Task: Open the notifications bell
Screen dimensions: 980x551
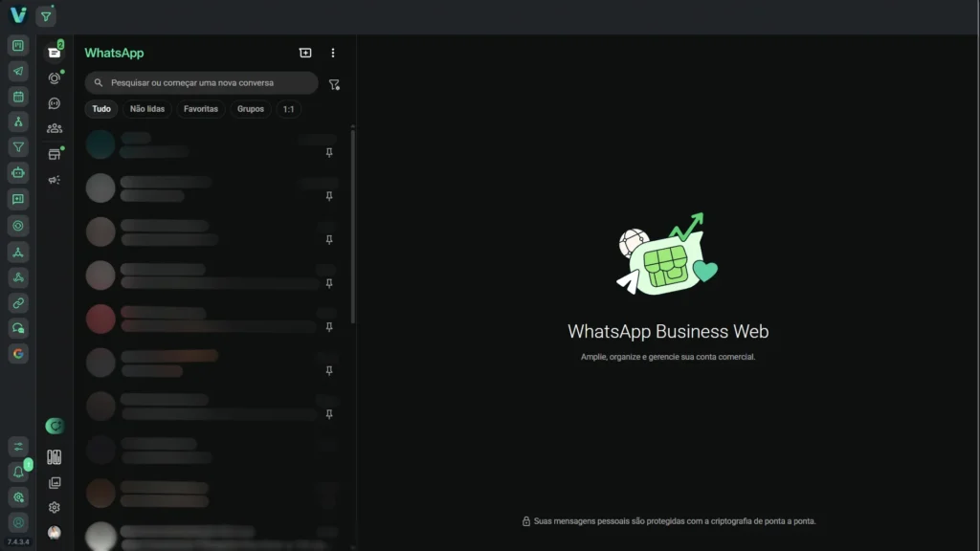Action: [18, 472]
